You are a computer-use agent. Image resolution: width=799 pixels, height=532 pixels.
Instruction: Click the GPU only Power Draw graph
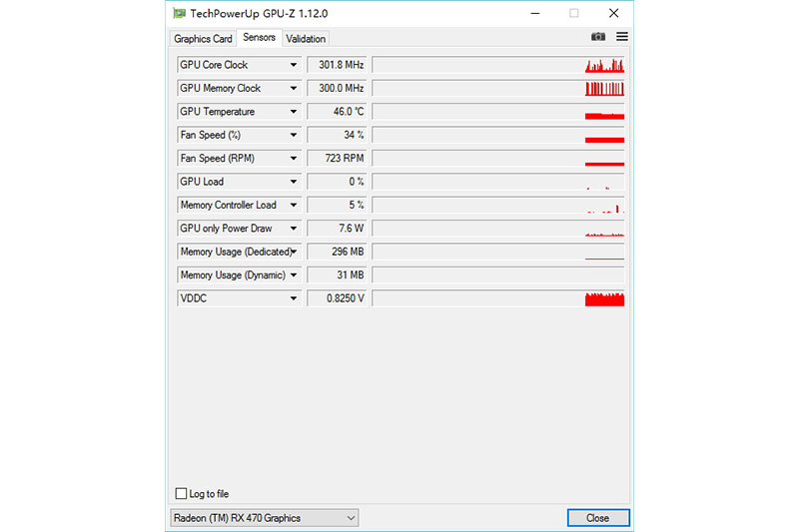pos(498,229)
